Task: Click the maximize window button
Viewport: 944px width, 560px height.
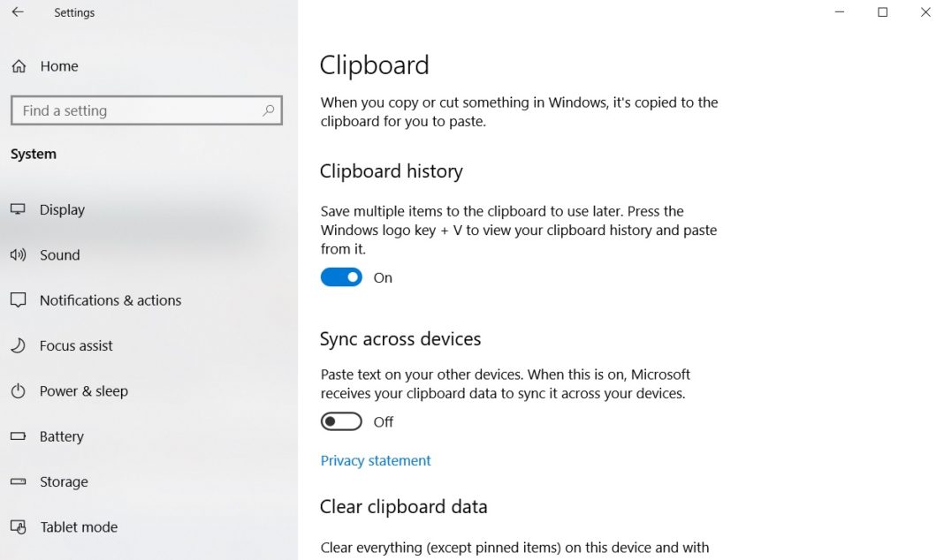Action: coord(881,12)
